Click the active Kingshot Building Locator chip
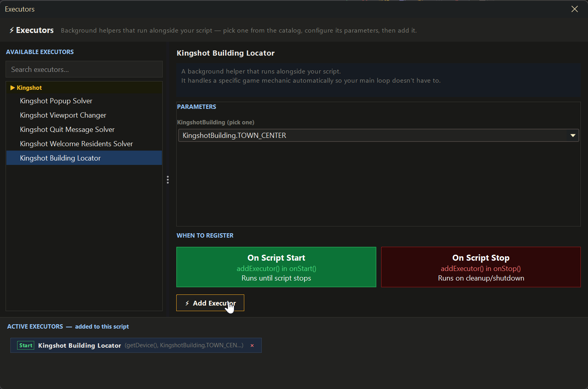 (x=136, y=345)
